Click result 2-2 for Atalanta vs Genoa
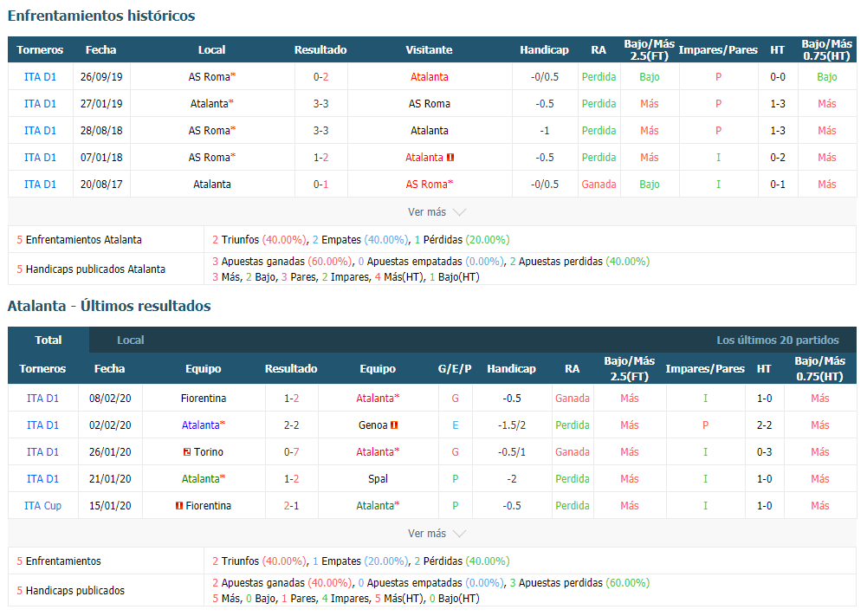This screenshot has height=616, width=867. point(291,425)
